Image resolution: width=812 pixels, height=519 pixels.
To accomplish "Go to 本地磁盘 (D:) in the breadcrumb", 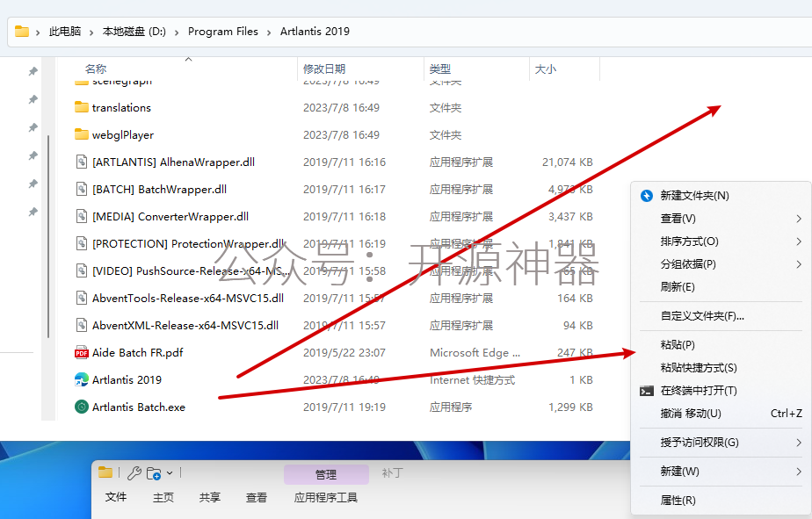I will coord(134,32).
